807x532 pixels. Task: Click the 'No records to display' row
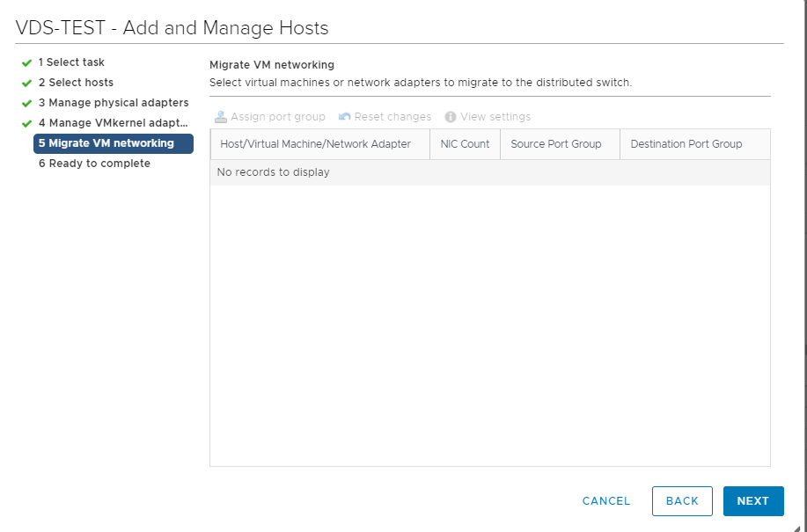pos(490,172)
